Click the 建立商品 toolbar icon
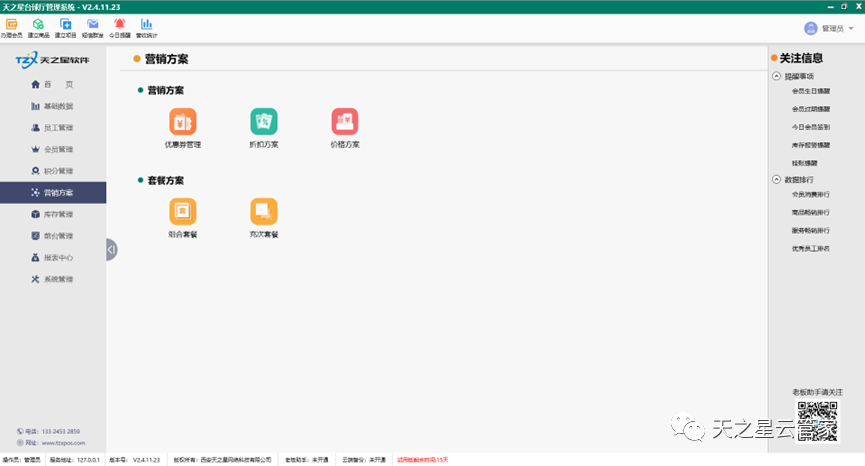Image resolution: width=865 pixels, height=466 pixels. click(38, 25)
